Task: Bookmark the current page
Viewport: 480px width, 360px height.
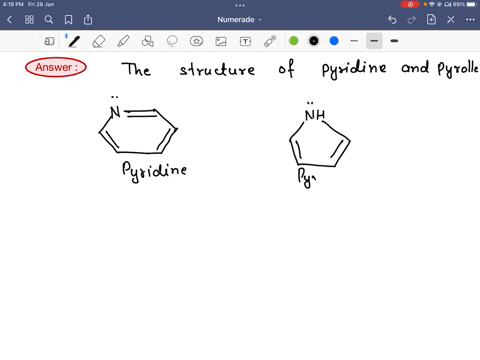Action: pyautogui.click(x=68, y=20)
